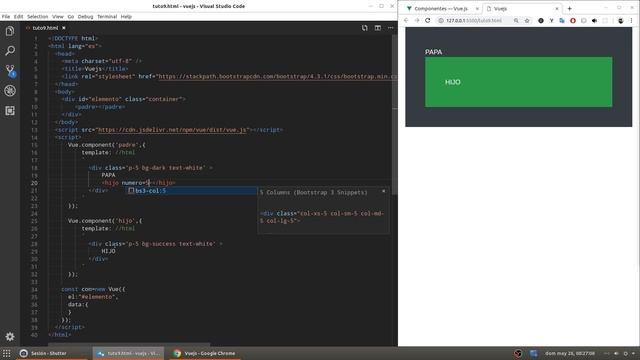This screenshot has width=640, height=360.
Task: Click the red circular Chrome extension icon
Action: [573, 20]
